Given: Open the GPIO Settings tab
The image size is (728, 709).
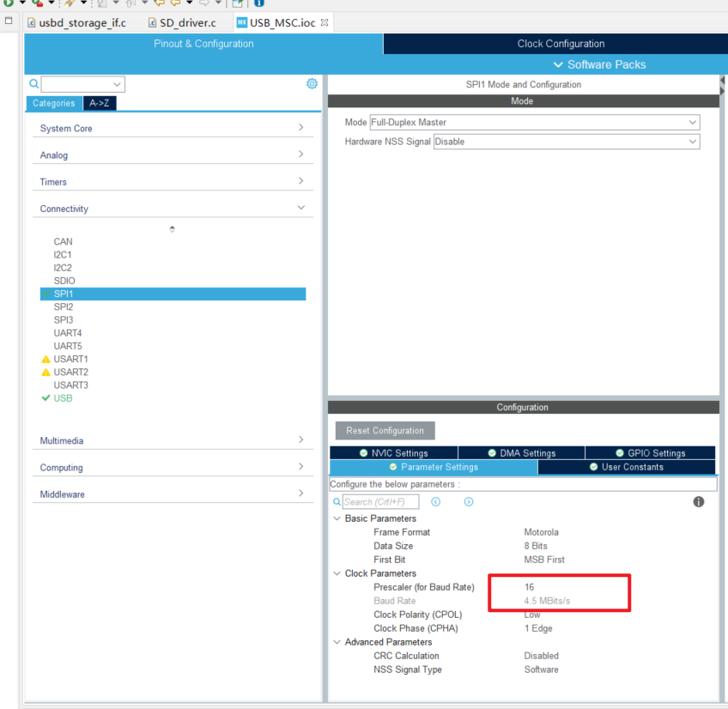Looking at the screenshot, I should coord(650,452).
